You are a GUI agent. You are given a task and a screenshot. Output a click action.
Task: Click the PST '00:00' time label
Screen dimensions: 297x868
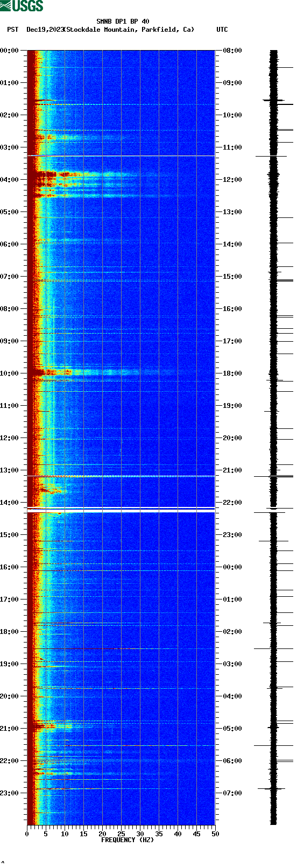tap(10, 51)
